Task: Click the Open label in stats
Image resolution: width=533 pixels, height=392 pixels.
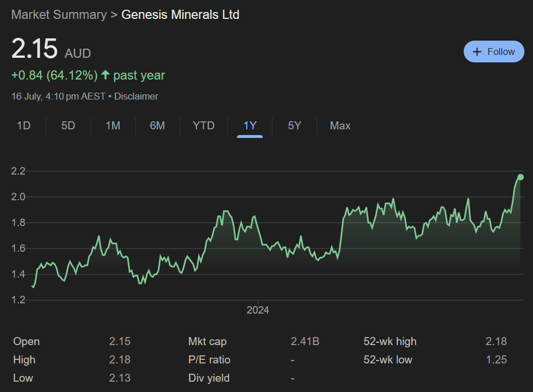Action: click(x=26, y=342)
